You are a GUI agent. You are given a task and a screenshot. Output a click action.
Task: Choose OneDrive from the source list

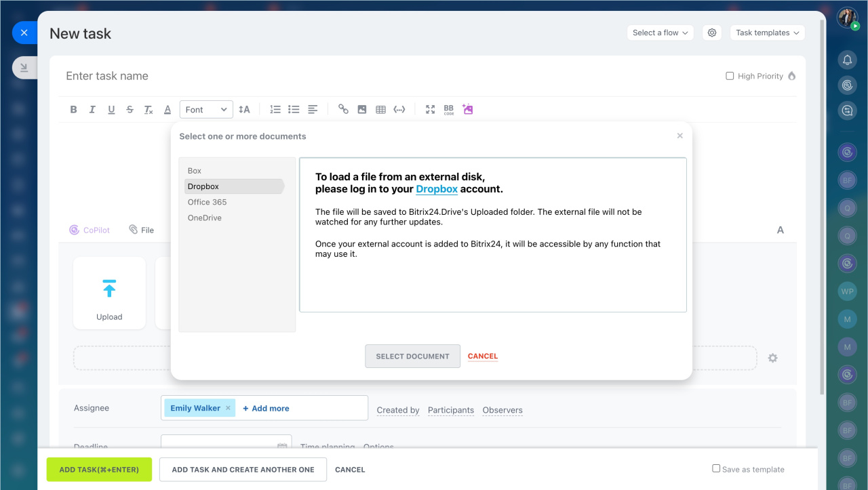pyautogui.click(x=205, y=218)
